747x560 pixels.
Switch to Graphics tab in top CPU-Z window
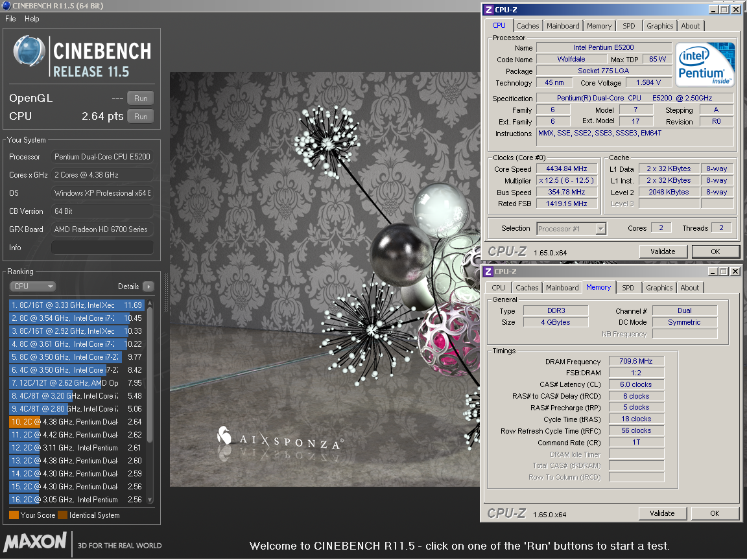[660, 26]
